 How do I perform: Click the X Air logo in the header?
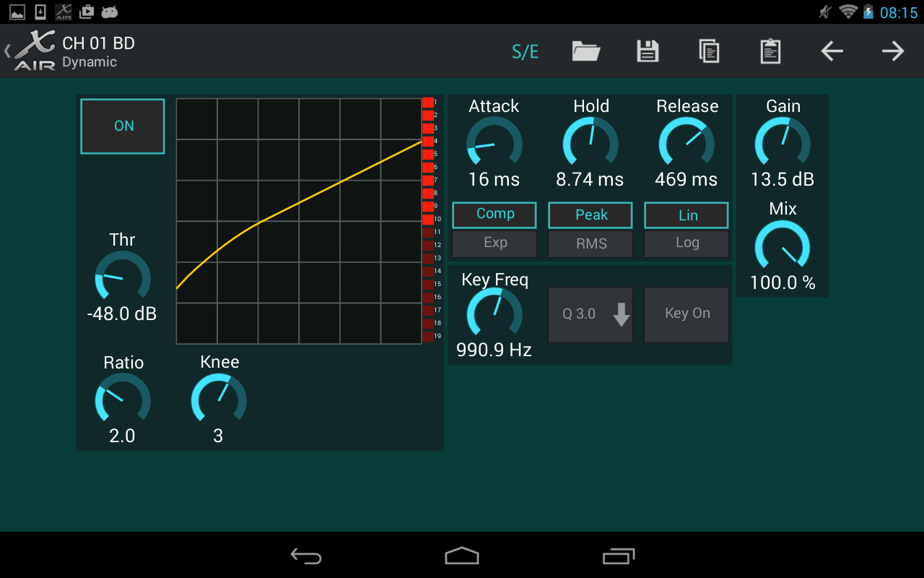click(35, 49)
